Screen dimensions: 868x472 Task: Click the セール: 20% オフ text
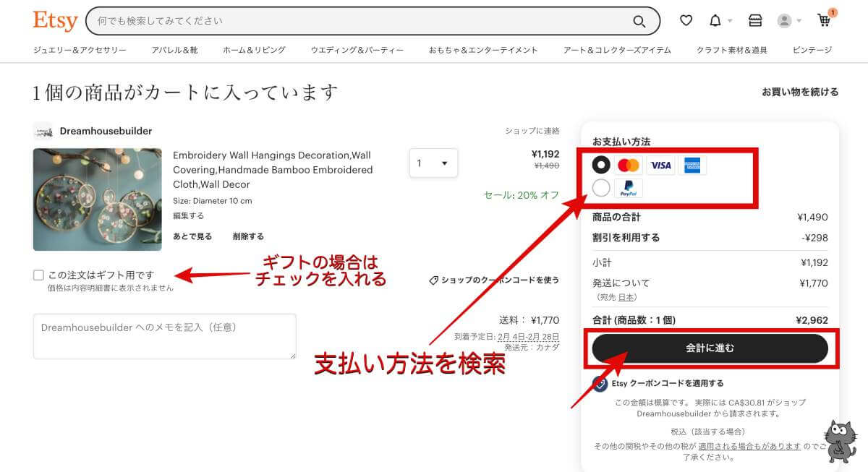tap(522, 195)
